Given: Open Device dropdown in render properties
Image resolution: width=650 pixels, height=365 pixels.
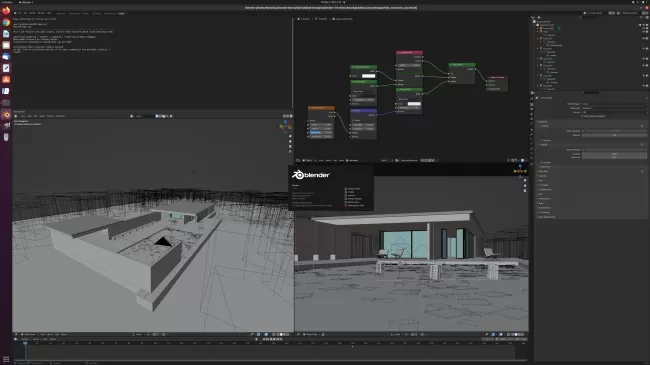Looking at the screenshot, I should point(614,112).
